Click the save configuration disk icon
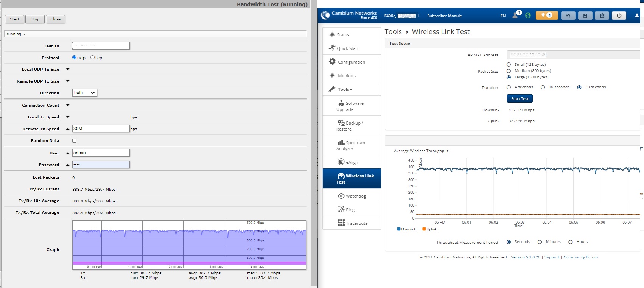644x288 pixels. 585,16
